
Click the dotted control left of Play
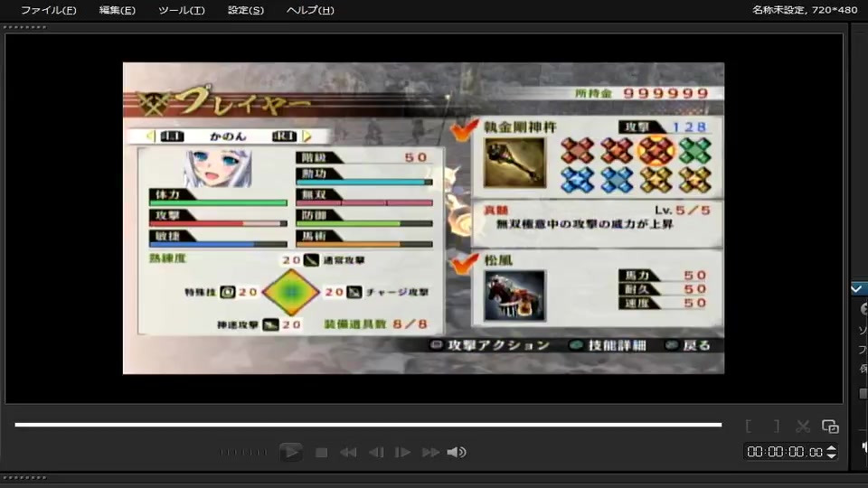[x=243, y=452]
